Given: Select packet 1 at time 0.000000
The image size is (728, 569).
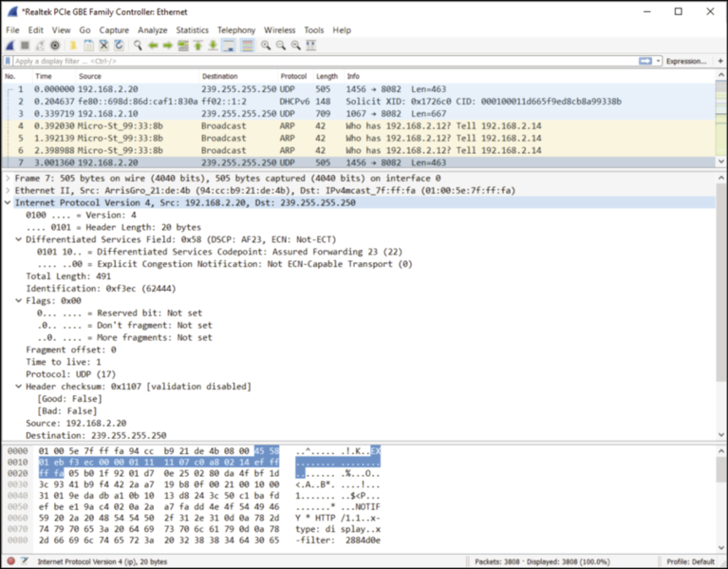Looking at the screenshot, I should pyautogui.click(x=359, y=89).
